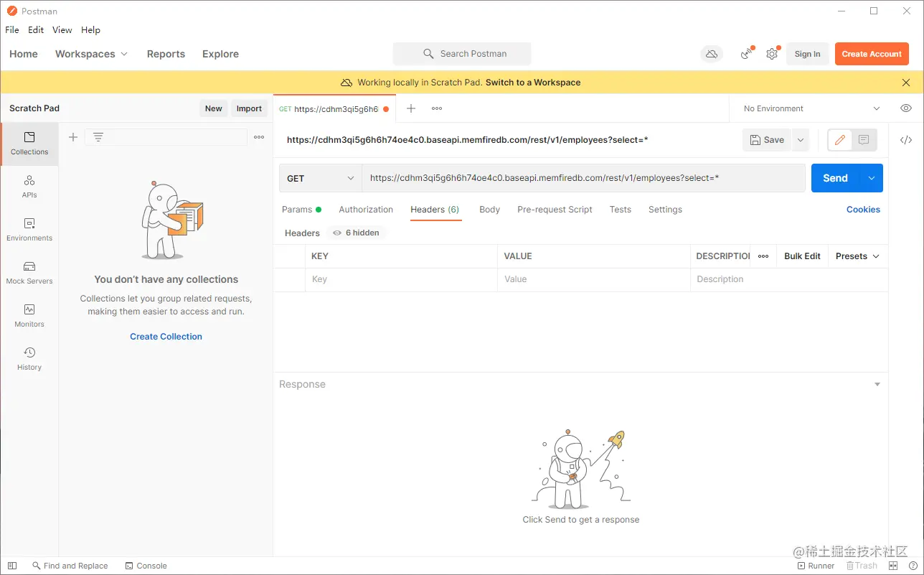This screenshot has width=924, height=575.
Task: Click Switch to a Workspace link
Action: click(533, 83)
